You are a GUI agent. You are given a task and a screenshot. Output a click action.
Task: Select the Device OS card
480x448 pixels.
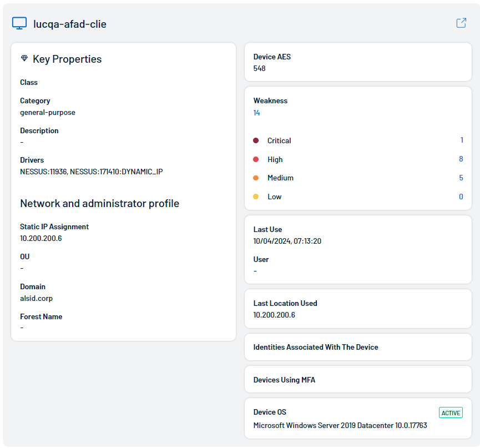(x=358, y=418)
